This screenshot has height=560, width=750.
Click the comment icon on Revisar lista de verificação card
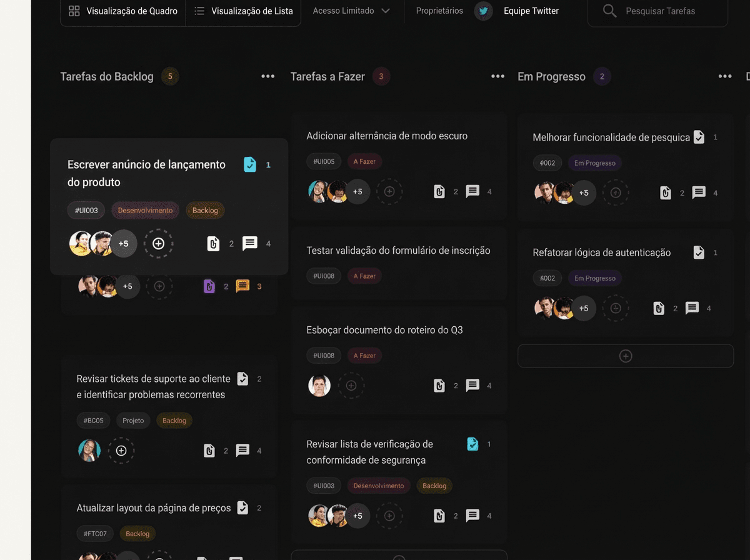[x=472, y=516]
